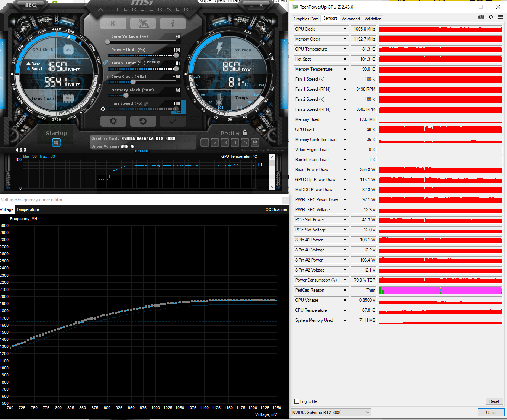This screenshot has width=507, height=420.
Task: Select profile slot 3 in Afterburner
Action: (225, 142)
